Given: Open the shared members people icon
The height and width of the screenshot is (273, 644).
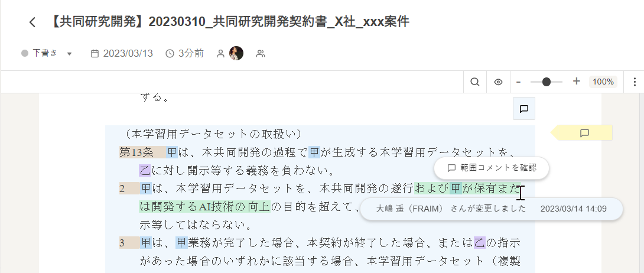Looking at the screenshot, I should 260,53.
